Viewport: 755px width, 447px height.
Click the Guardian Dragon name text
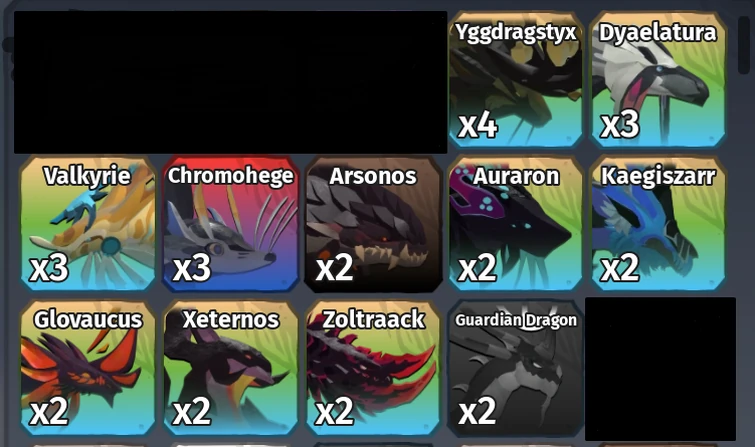pos(516,320)
